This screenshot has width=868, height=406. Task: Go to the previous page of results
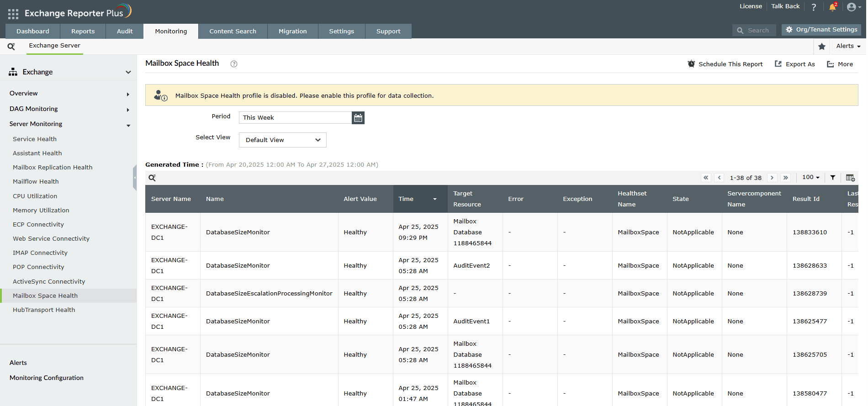click(x=719, y=178)
